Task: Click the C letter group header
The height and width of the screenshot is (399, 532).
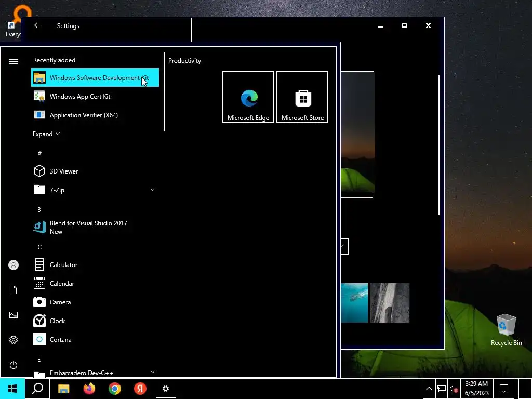Action: pos(39,247)
